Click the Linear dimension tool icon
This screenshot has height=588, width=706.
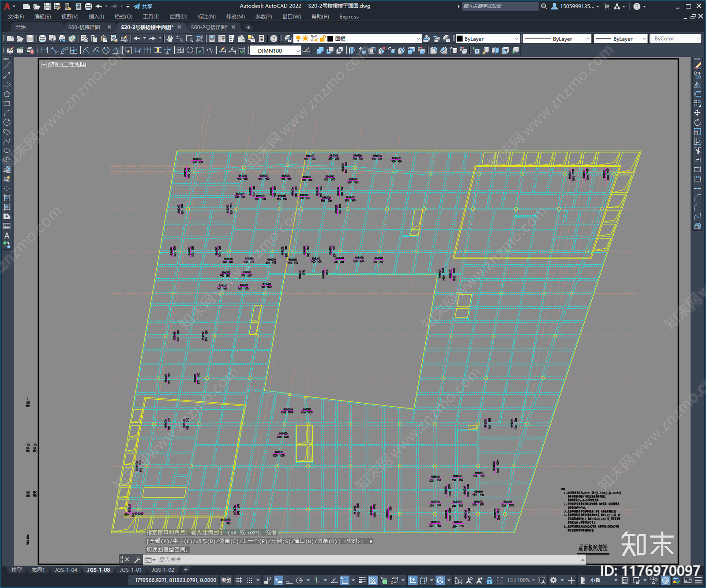[x=44, y=50]
